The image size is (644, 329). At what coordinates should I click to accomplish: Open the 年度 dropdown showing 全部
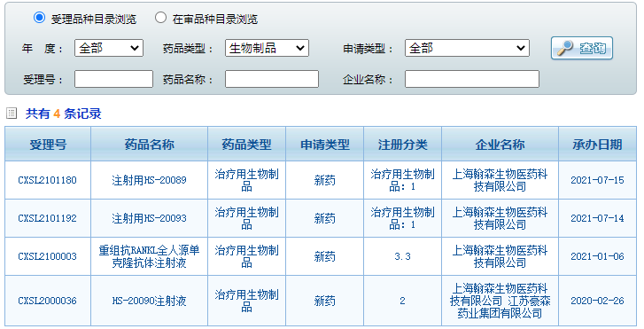tap(109, 48)
